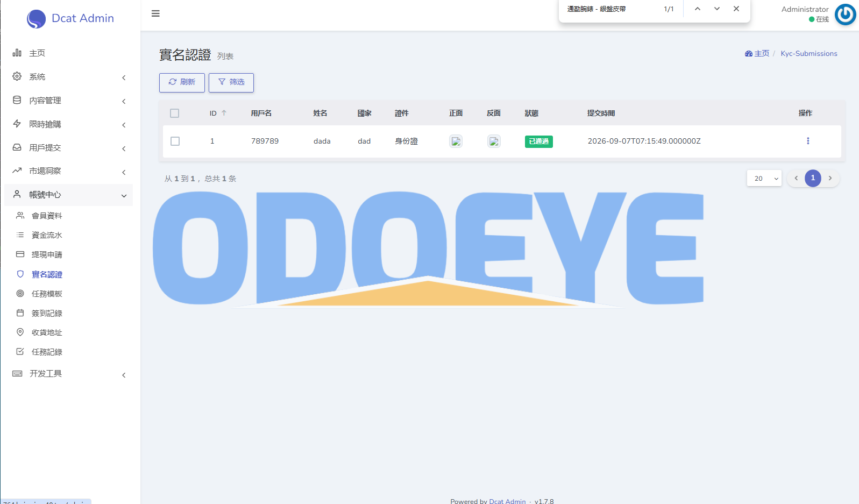Click the 提現申請 card icon

[20, 254]
